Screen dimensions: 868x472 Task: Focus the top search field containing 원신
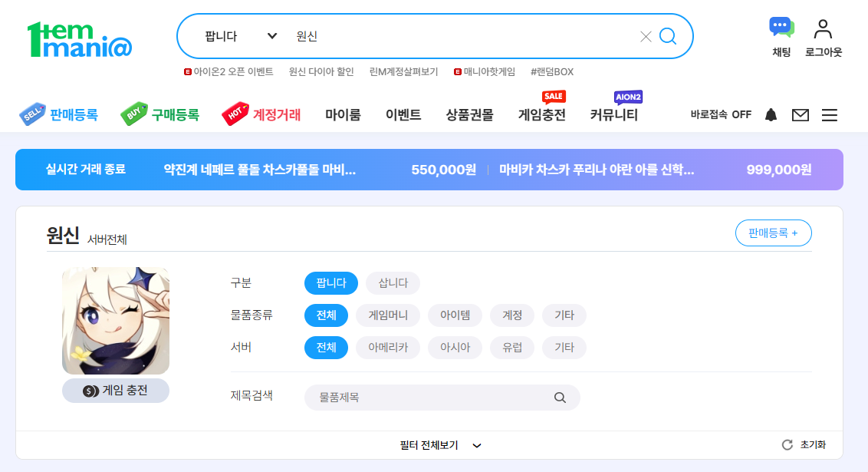pos(465,37)
